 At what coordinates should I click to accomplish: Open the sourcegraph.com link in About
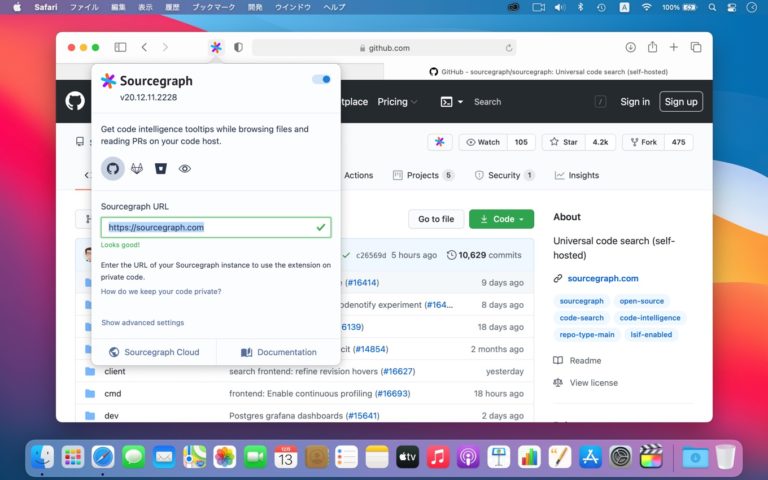tap(603, 278)
